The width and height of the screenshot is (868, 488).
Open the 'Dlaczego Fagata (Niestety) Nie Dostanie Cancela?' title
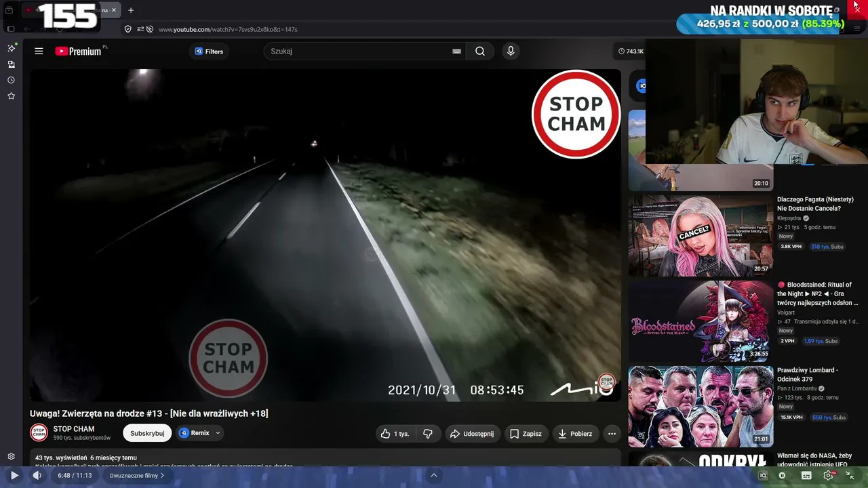[814, 204]
